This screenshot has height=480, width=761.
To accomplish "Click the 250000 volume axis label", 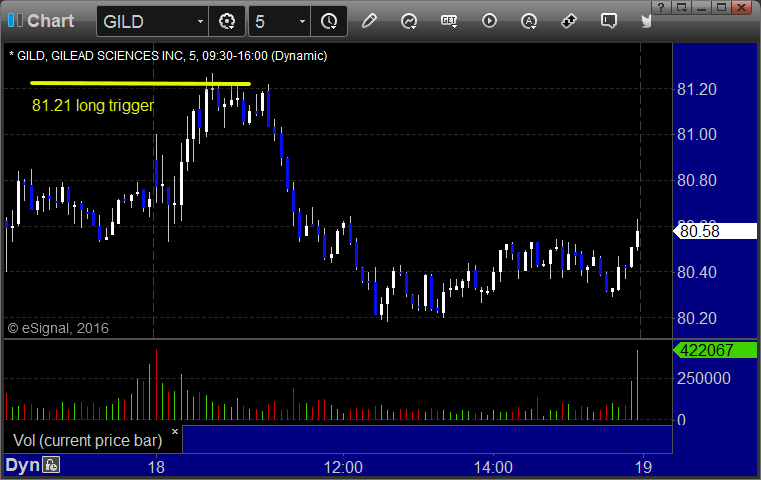I will click(x=704, y=378).
